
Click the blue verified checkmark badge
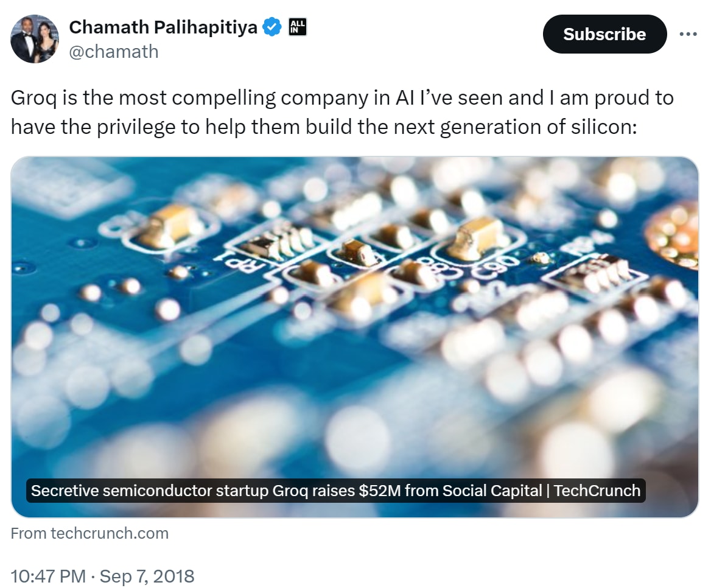(272, 26)
